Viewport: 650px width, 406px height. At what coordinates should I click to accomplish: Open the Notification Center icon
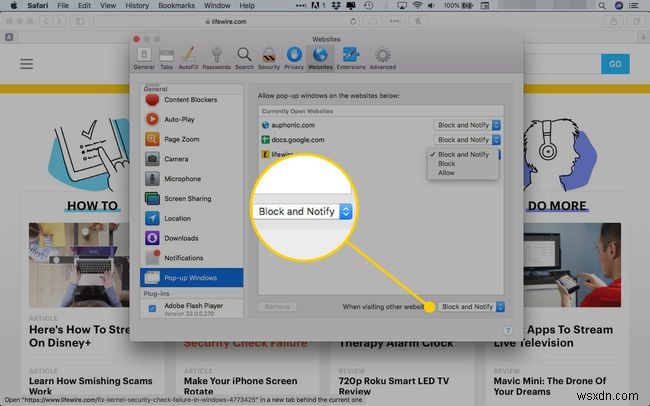click(x=633, y=6)
